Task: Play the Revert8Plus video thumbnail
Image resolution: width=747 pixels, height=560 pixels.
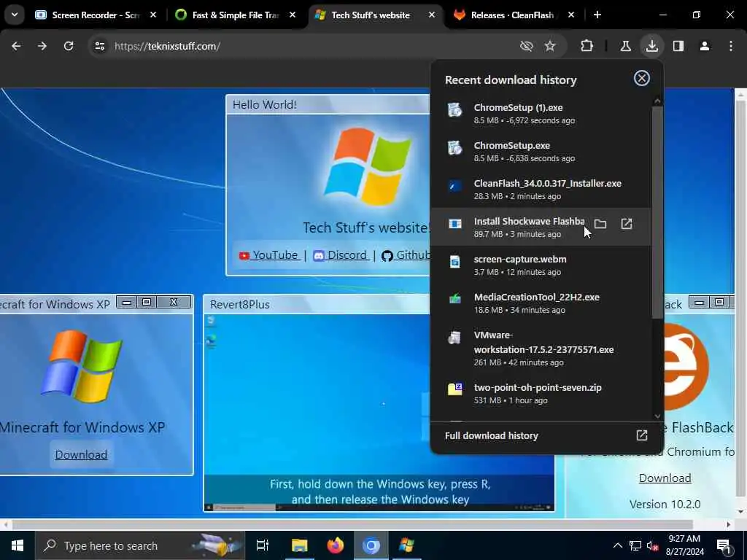Action: click(379, 413)
